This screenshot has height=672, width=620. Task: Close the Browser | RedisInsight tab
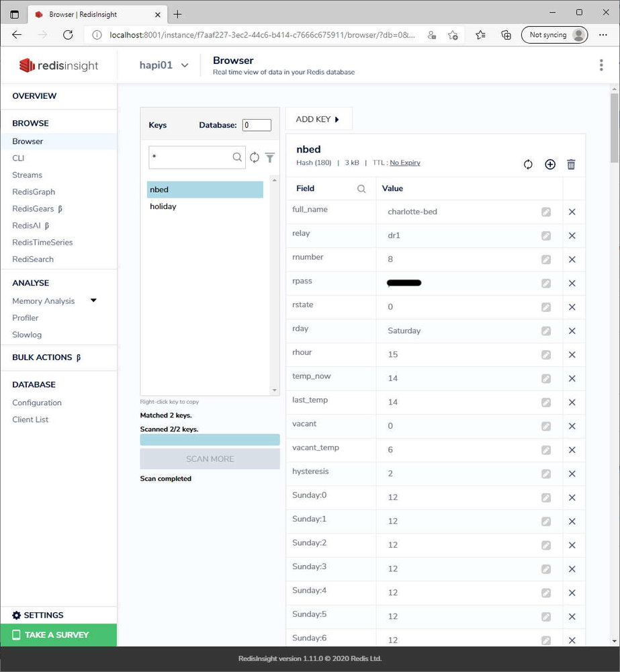tap(158, 15)
